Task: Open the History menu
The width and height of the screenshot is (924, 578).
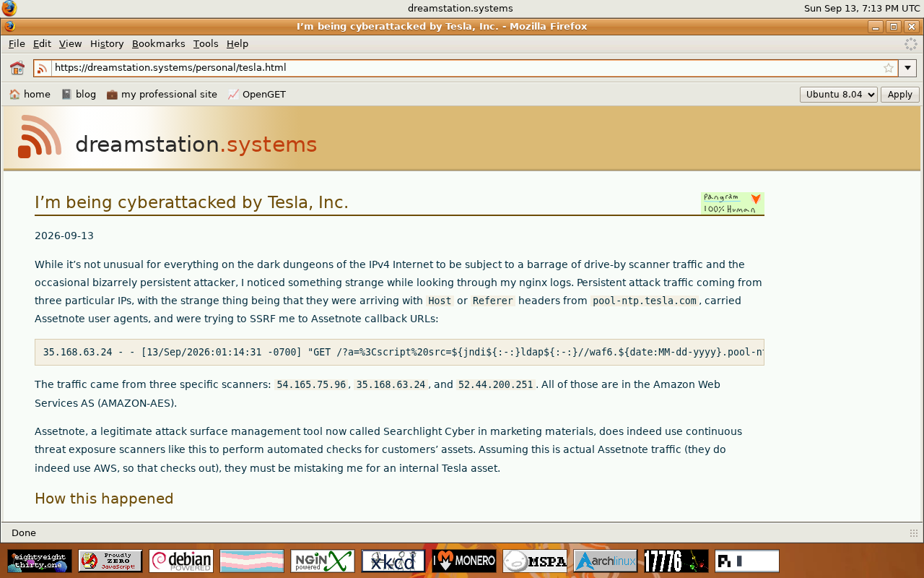Action: click(x=107, y=44)
